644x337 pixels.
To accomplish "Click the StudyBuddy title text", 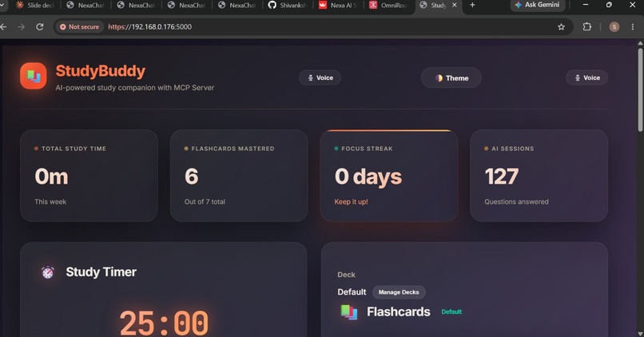I will [101, 71].
